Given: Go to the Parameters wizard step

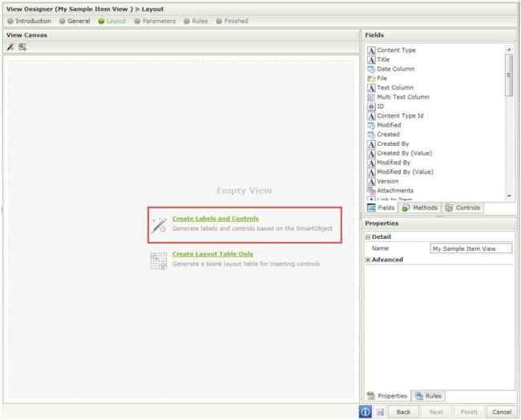Looking at the screenshot, I should point(155,21).
